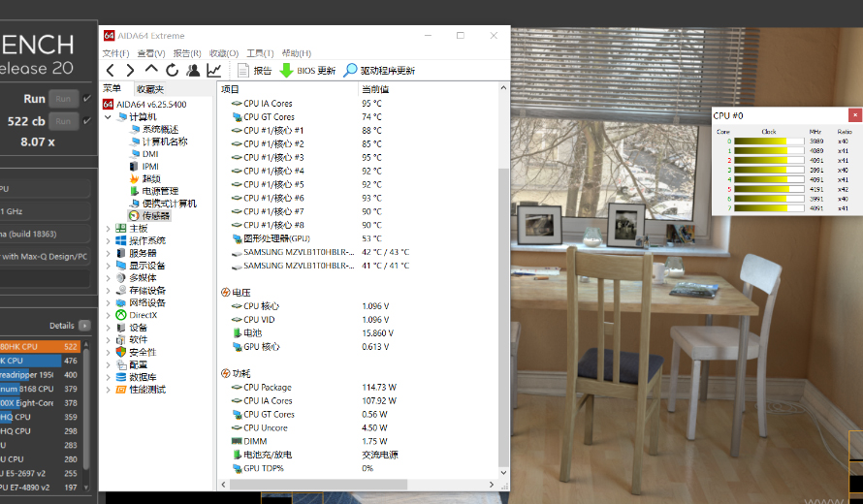Collapse the 计算机 tree node
The image size is (863, 504).
click(x=108, y=116)
